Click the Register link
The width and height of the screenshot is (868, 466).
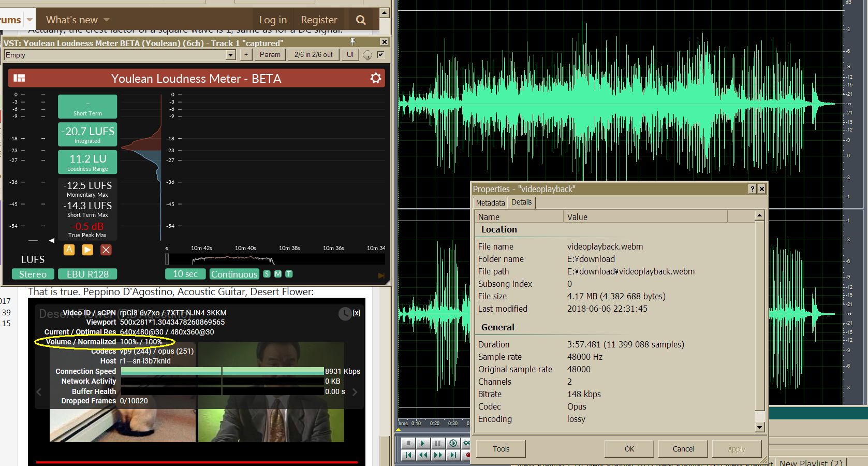(319, 20)
